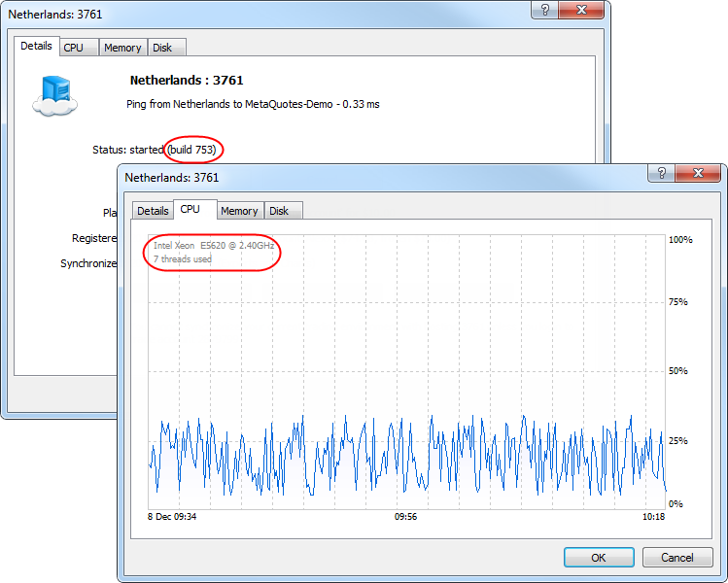
Task: Switch to Memory tab in front dialog
Action: tap(239, 211)
